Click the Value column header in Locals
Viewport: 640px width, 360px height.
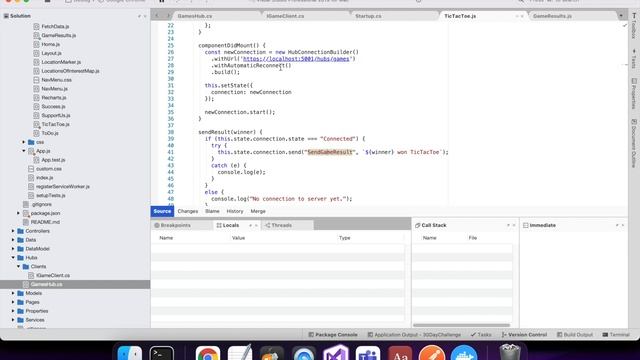238,238
